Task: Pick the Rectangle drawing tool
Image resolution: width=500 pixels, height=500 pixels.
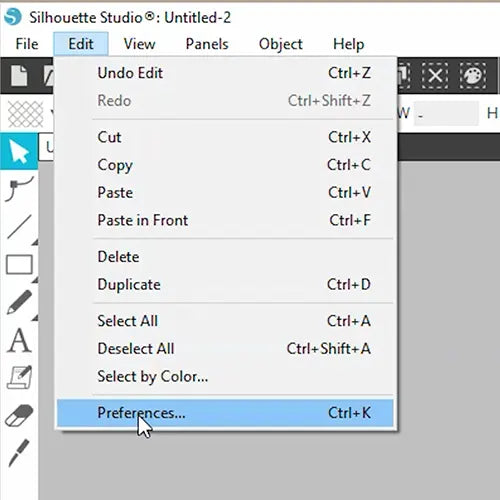Action: point(19,265)
